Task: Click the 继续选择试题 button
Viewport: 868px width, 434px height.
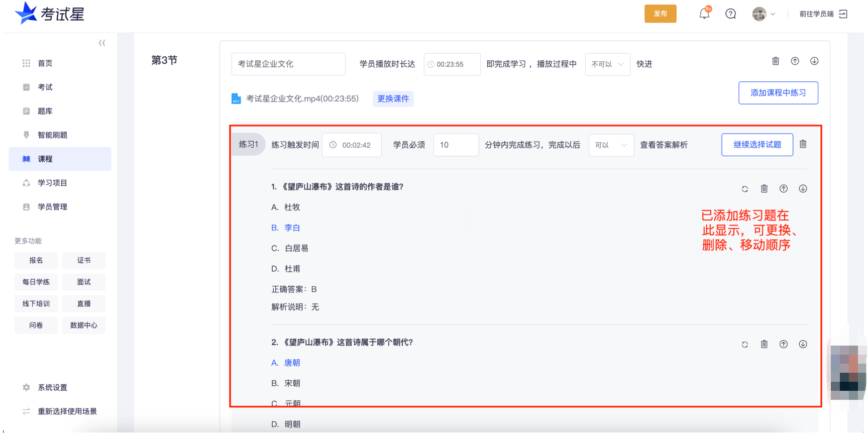Action: coord(757,145)
